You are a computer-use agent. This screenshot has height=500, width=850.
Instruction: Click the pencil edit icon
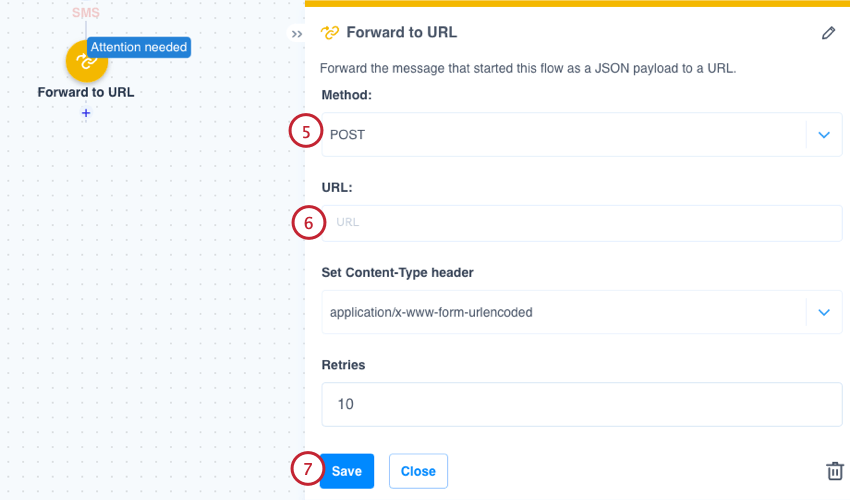(828, 33)
